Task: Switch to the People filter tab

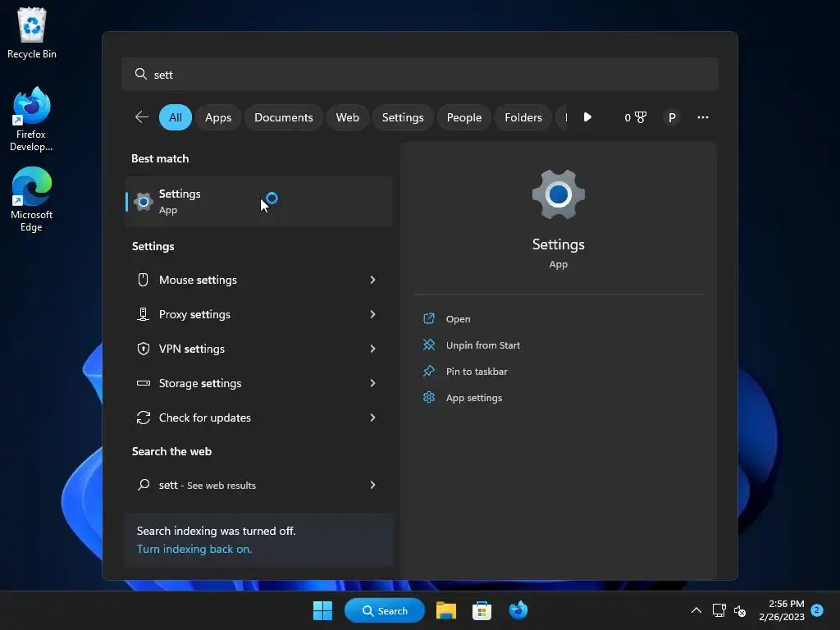Action: pos(464,117)
